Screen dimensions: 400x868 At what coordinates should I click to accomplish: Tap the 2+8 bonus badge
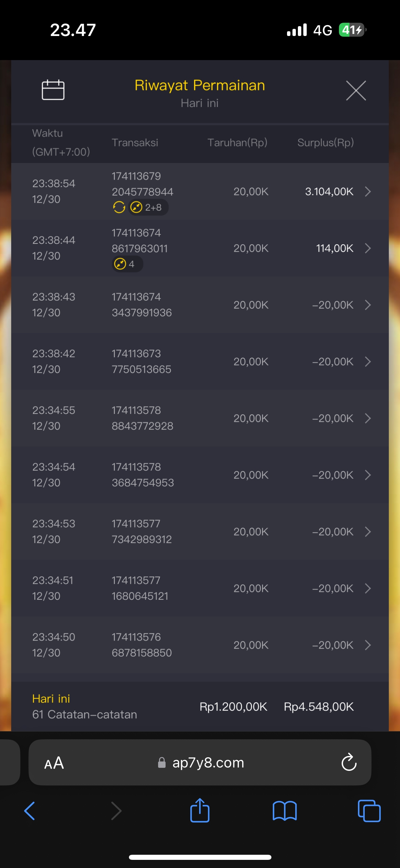[148, 207]
